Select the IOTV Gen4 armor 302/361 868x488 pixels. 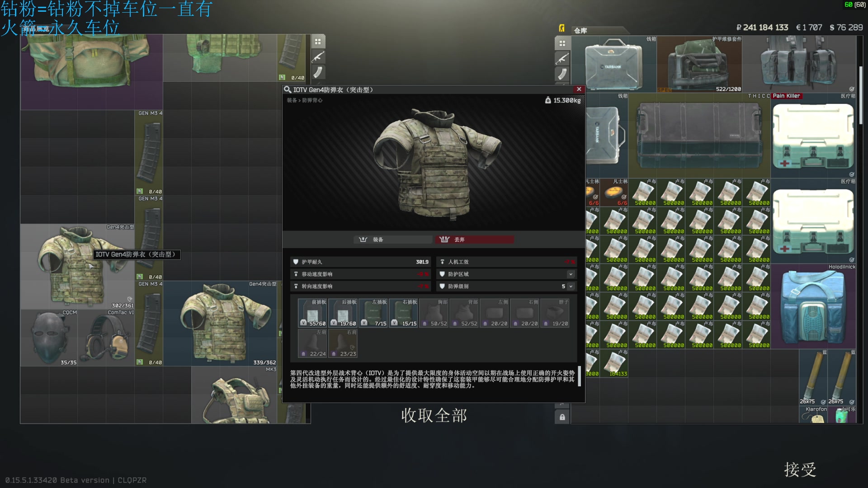[77, 267]
